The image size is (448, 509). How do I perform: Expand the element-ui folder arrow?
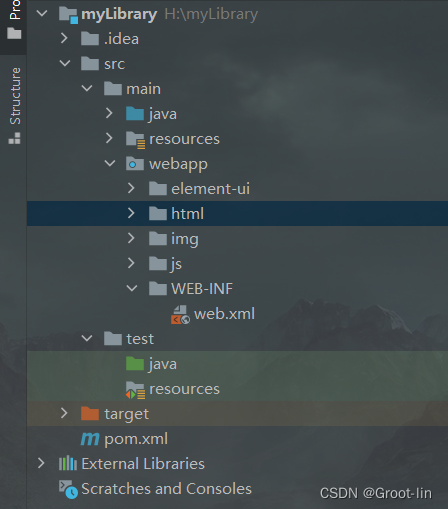click(131, 188)
